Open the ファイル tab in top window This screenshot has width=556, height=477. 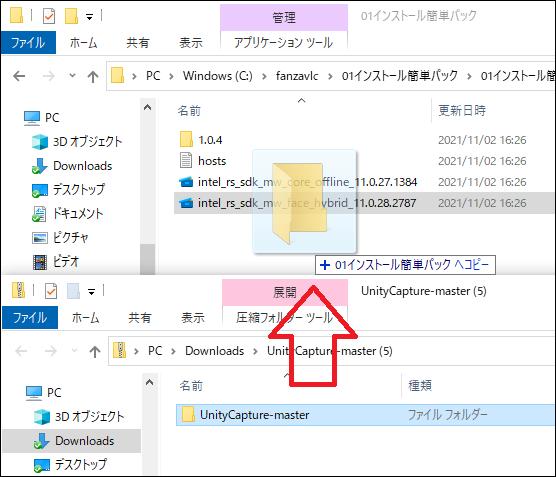pyautogui.click(x=28, y=43)
